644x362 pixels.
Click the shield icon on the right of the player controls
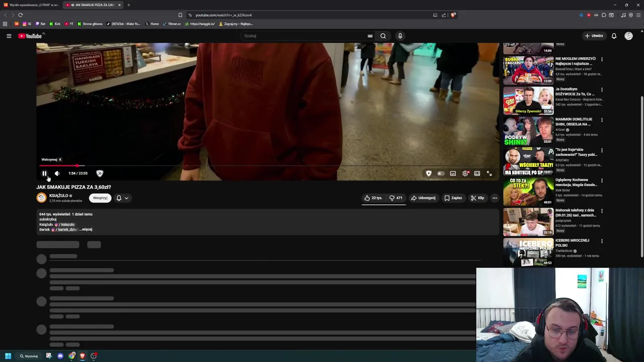point(429,173)
